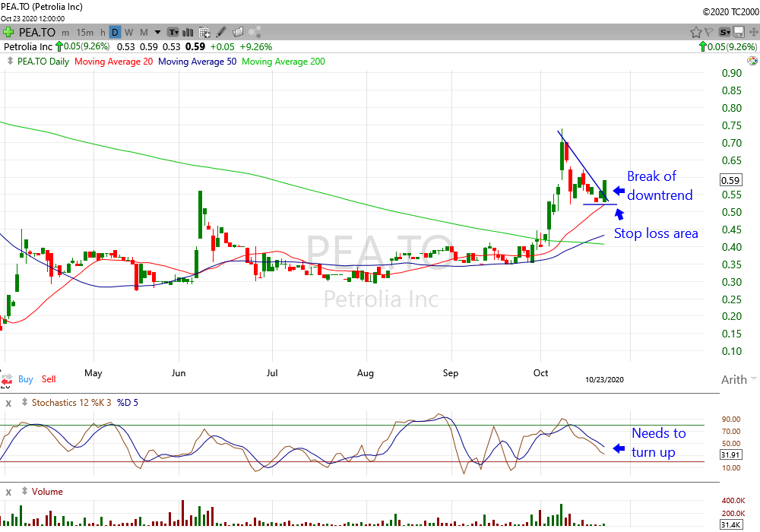Click the PEA.TO symbol field
The image size is (760, 532).
tap(37, 33)
